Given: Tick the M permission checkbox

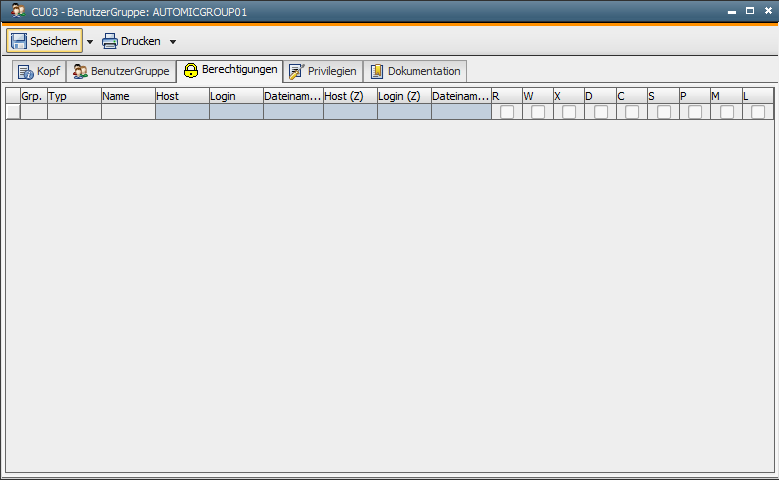Looking at the screenshot, I should coord(727,112).
